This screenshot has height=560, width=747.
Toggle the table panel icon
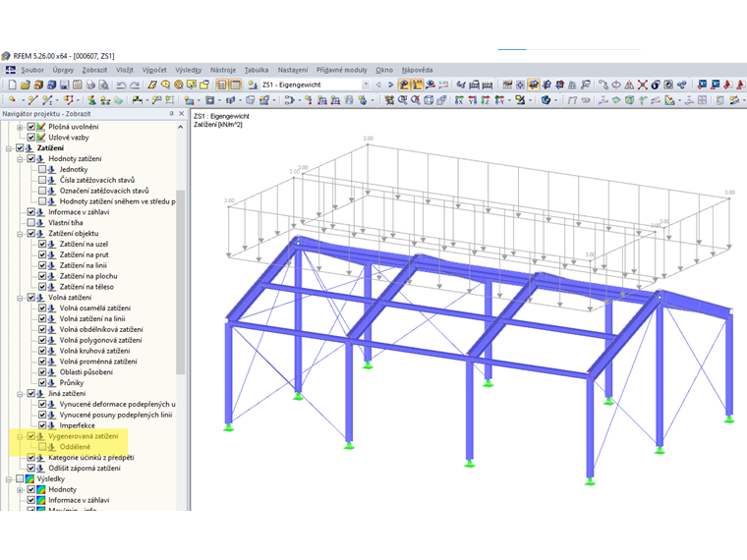[x=235, y=84]
